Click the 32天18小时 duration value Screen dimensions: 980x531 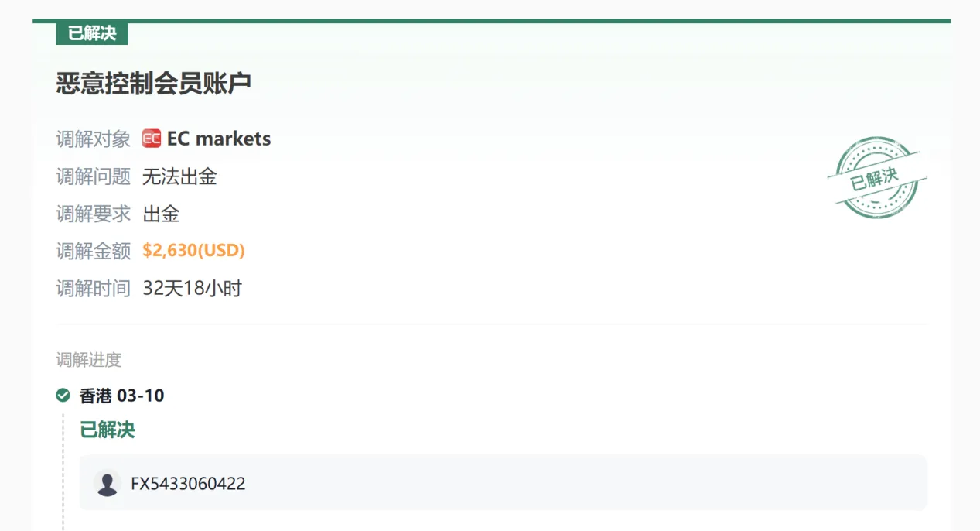(193, 289)
